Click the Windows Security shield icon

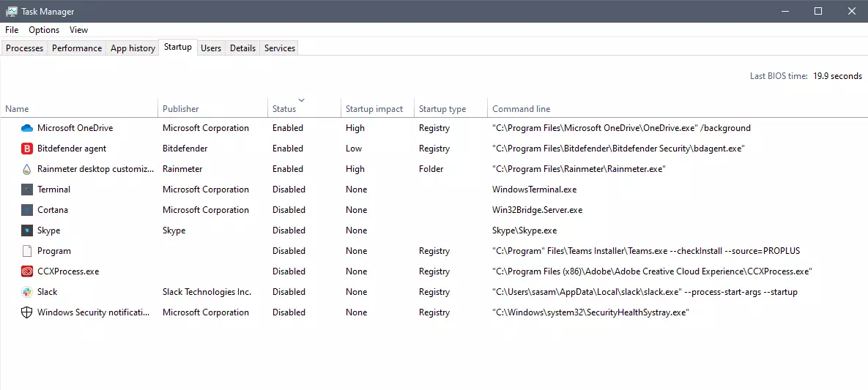point(27,312)
